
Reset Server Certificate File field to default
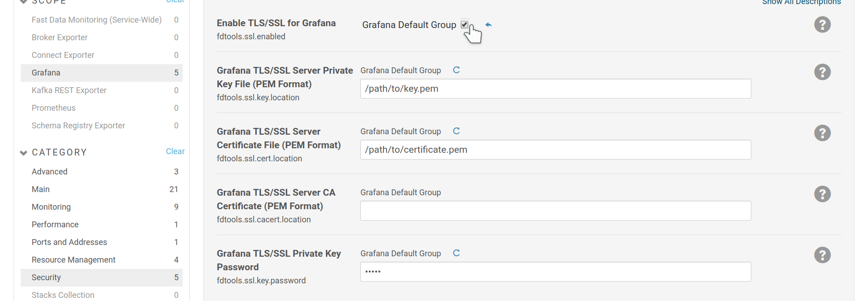pos(456,131)
